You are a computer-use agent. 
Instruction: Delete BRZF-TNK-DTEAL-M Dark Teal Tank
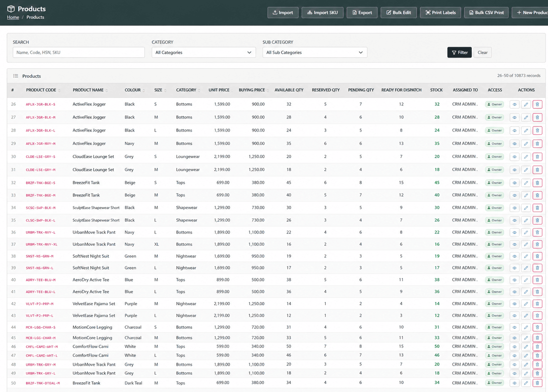point(537,383)
